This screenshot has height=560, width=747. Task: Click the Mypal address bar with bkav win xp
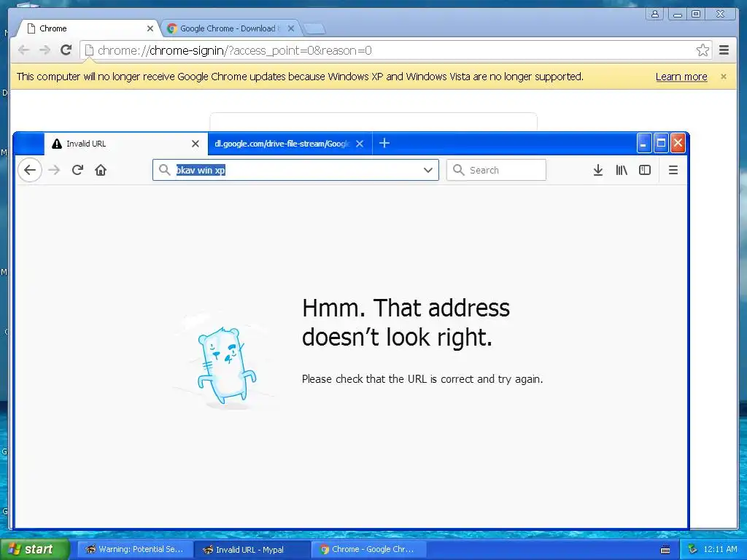[x=295, y=170]
